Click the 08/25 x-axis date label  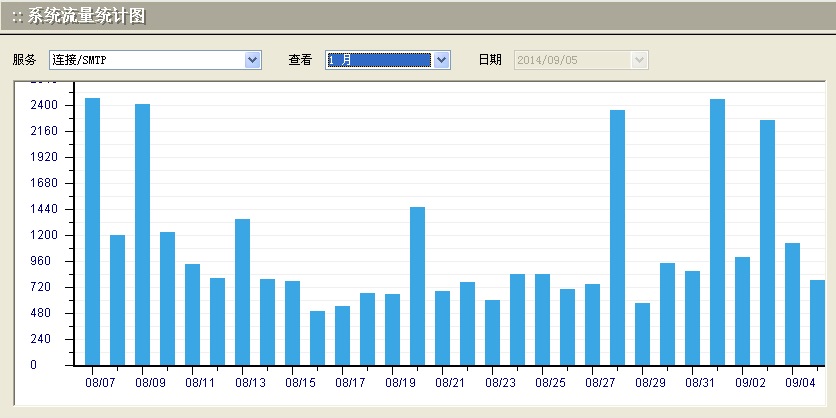[550, 383]
